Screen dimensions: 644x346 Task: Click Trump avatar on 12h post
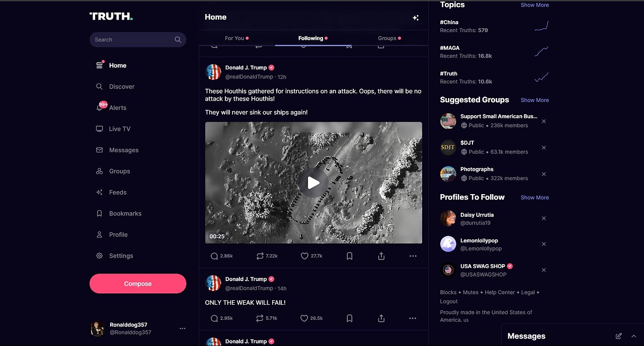[213, 72]
